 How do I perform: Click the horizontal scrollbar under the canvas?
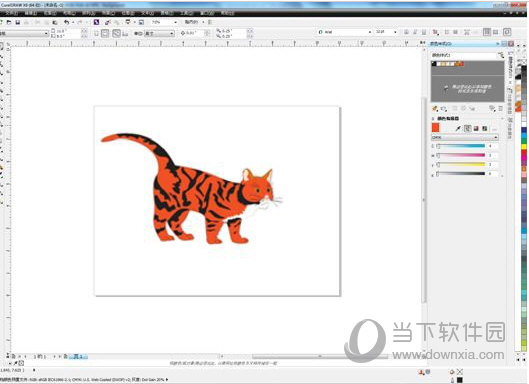pyautogui.click(x=319, y=356)
